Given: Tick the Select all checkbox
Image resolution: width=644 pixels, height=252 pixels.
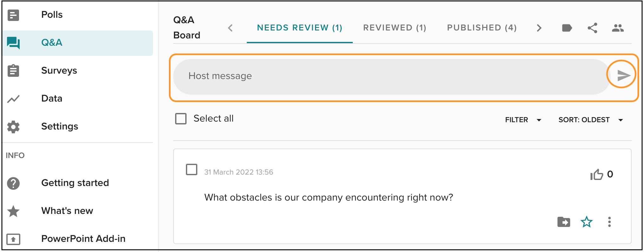Looking at the screenshot, I should pos(181,119).
